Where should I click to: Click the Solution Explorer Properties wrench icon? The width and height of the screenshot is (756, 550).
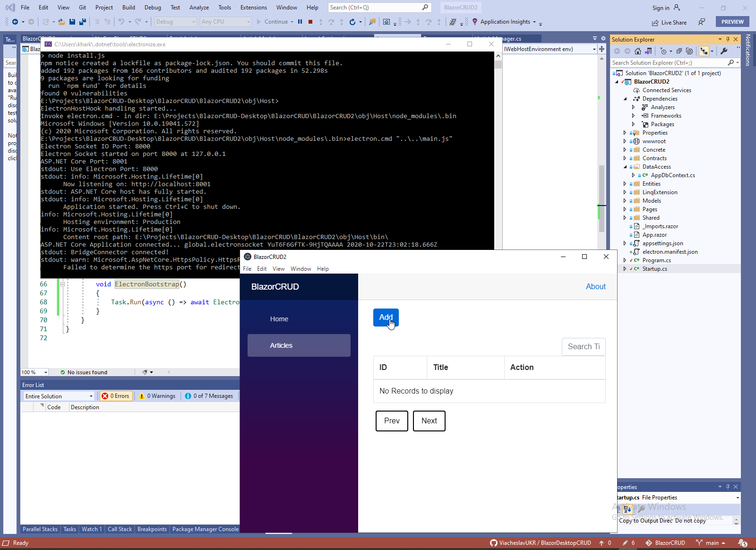(724, 51)
